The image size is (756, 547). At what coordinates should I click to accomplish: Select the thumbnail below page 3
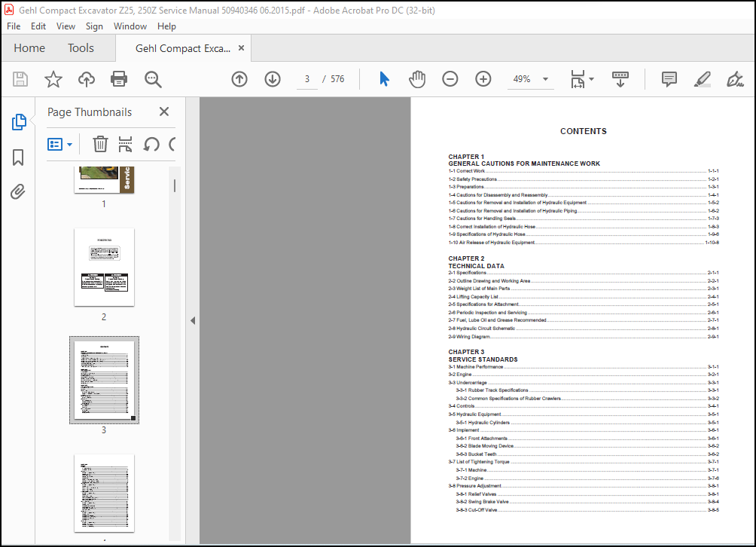(104, 493)
